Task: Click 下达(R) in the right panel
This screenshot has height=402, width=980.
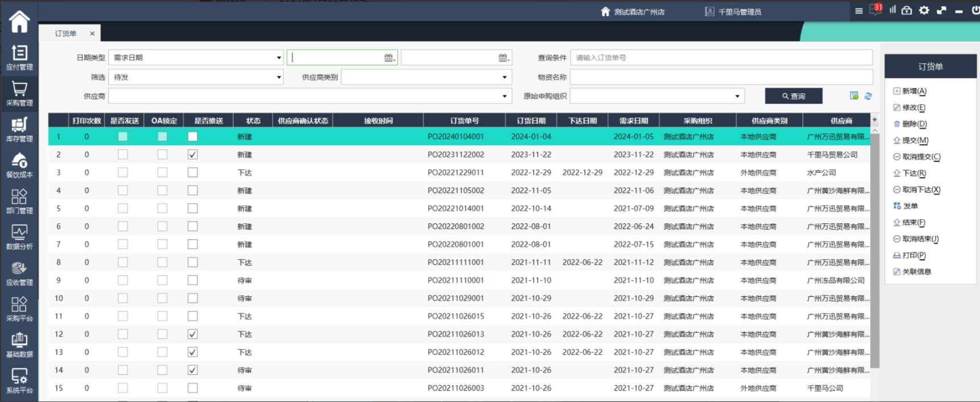Action: (913, 173)
